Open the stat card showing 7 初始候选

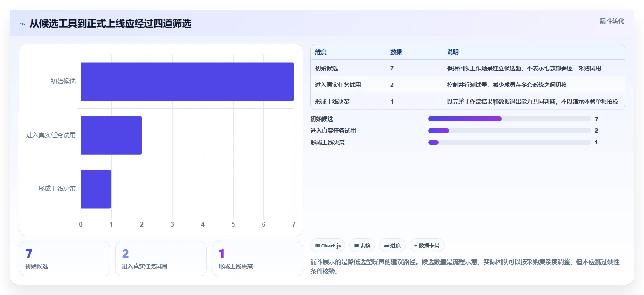64,258
